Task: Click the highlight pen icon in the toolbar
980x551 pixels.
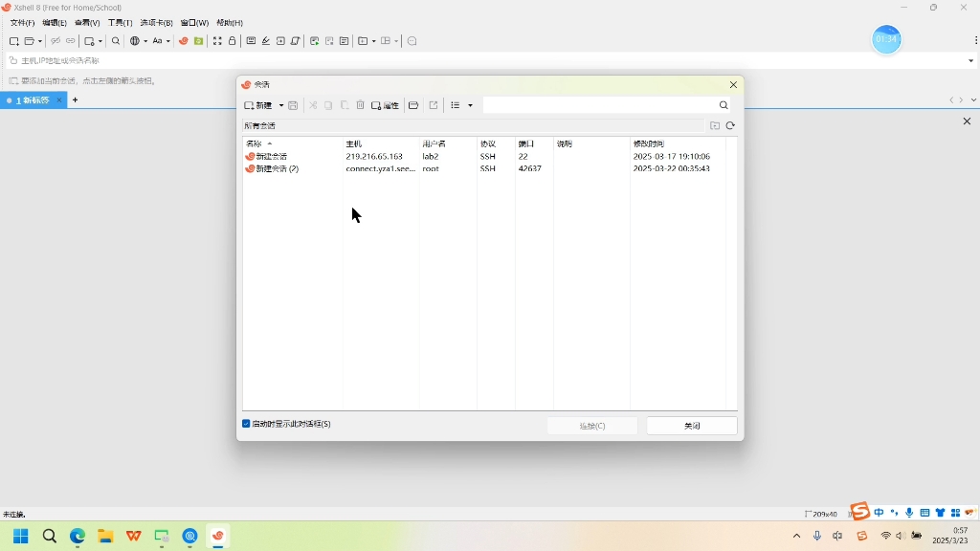Action: (x=266, y=41)
